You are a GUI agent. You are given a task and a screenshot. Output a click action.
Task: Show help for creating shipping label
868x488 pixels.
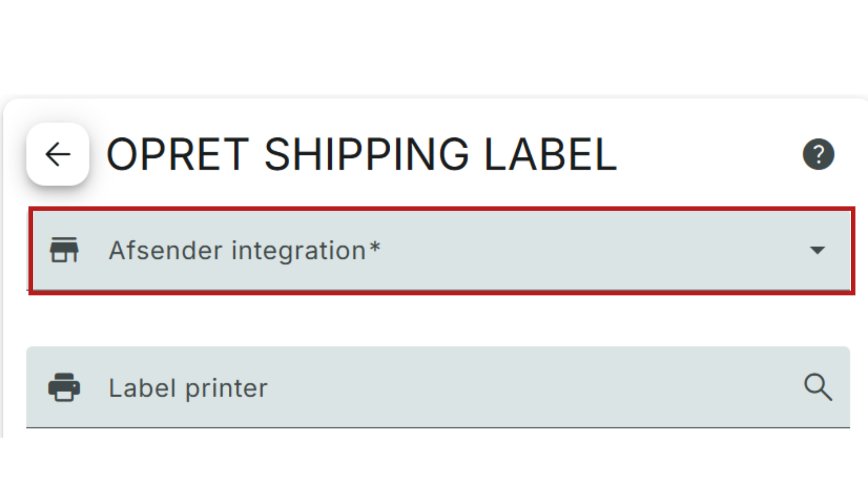(x=818, y=154)
